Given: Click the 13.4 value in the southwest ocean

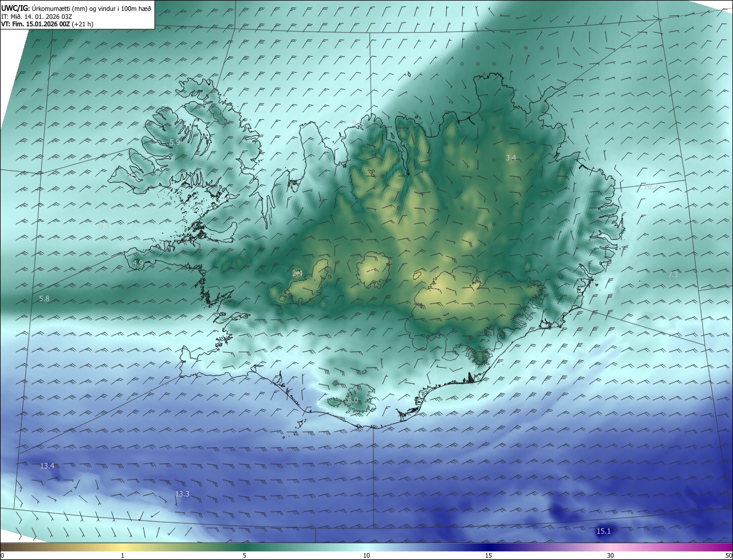Looking at the screenshot, I should point(47,466).
